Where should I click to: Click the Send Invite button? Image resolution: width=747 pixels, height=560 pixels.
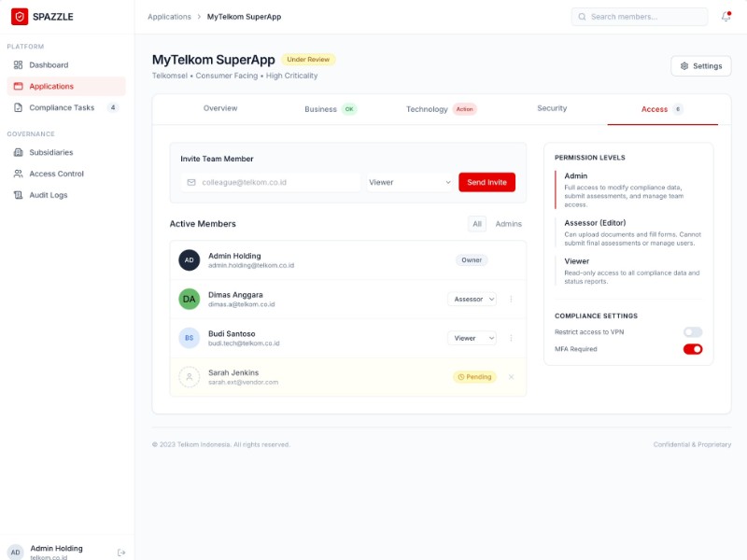486,183
